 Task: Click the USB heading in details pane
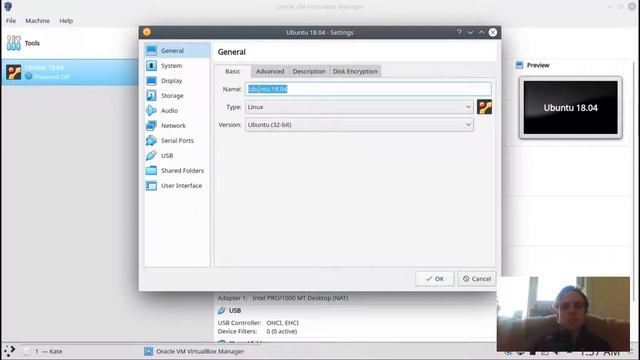click(235, 311)
